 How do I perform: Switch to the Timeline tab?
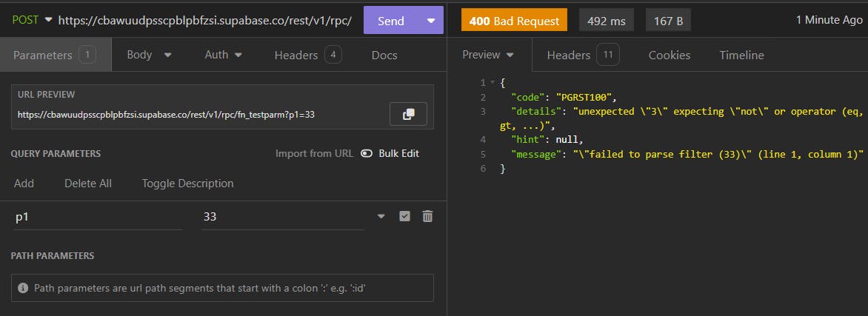click(741, 55)
